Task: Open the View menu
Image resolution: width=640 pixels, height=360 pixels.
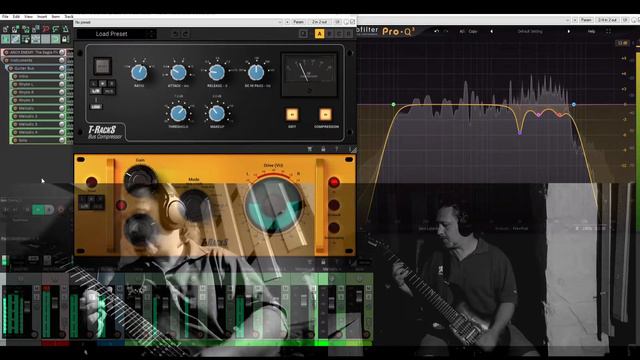Action: [x=28, y=17]
